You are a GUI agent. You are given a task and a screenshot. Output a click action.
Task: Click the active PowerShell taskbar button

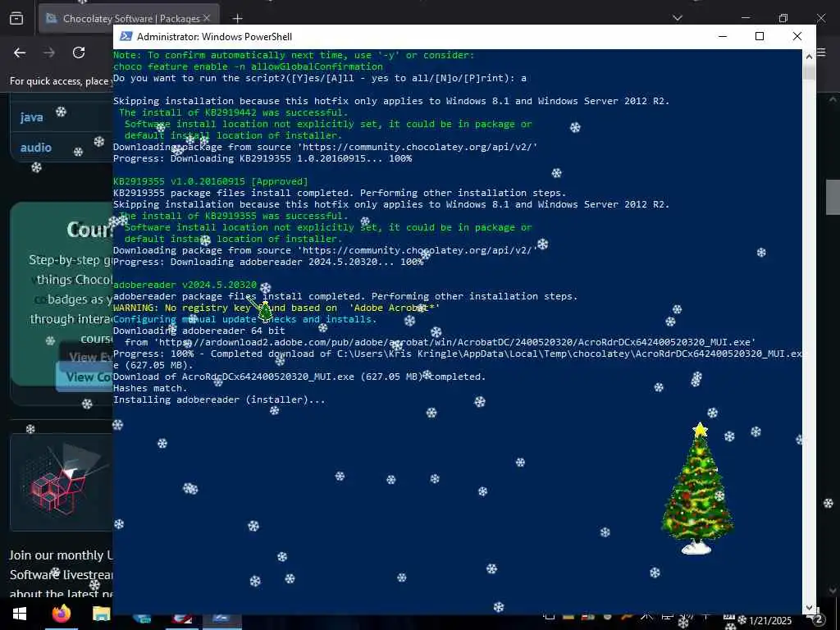click(221, 620)
